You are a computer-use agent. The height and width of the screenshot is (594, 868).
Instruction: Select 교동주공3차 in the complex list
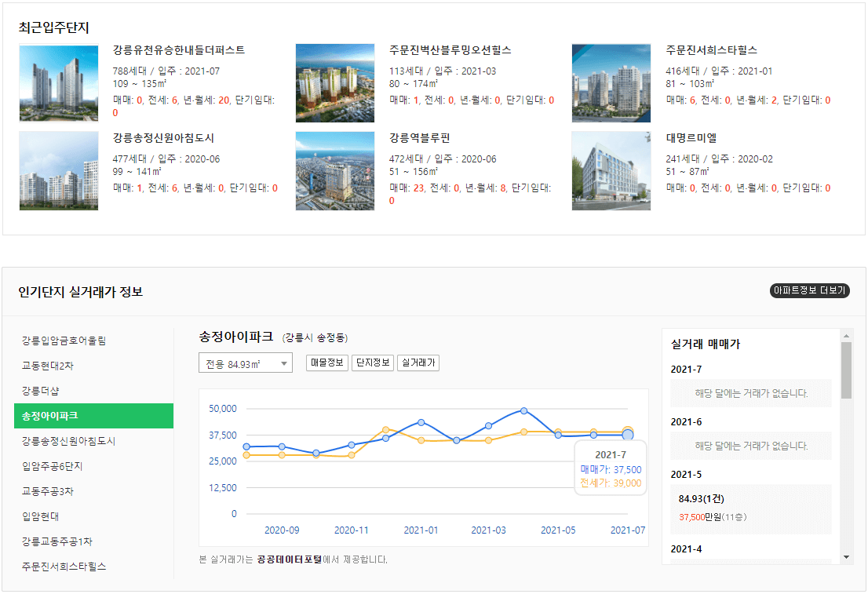[x=48, y=491]
